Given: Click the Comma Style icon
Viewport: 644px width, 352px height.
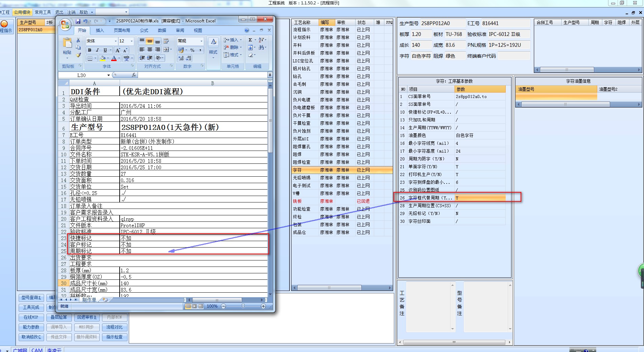Looking at the screenshot, I should tap(200, 50).
